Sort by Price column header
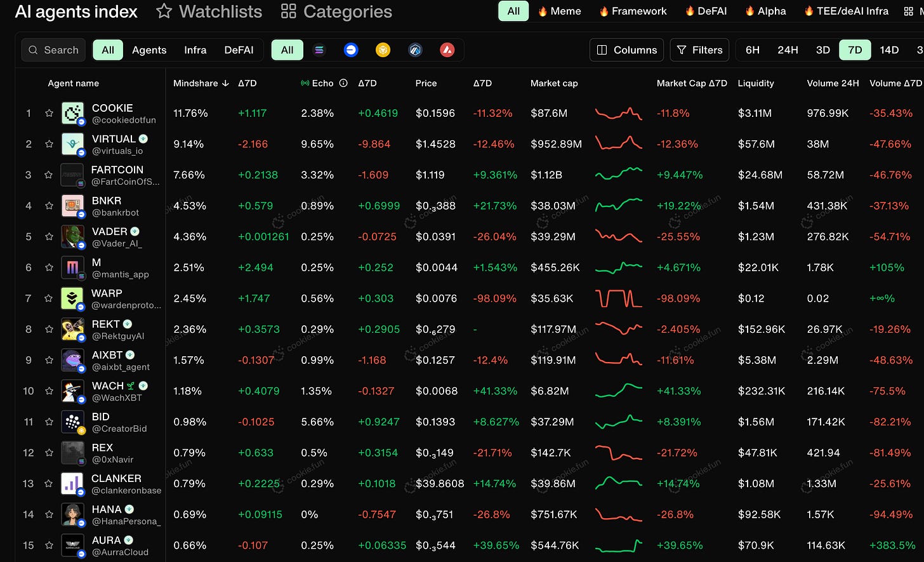The image size is (924, 562). click(x=426, y=83)
